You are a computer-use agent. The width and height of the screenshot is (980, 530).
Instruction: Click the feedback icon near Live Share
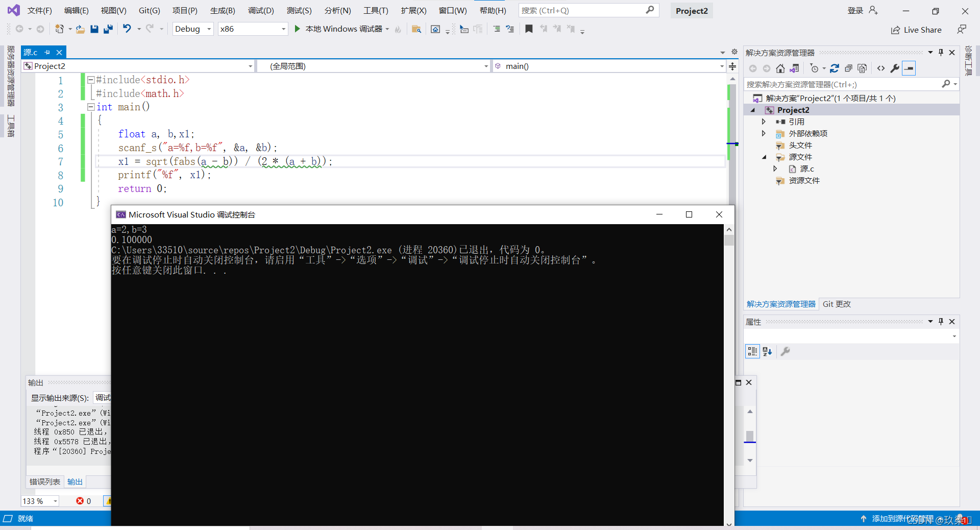point(962,29)
